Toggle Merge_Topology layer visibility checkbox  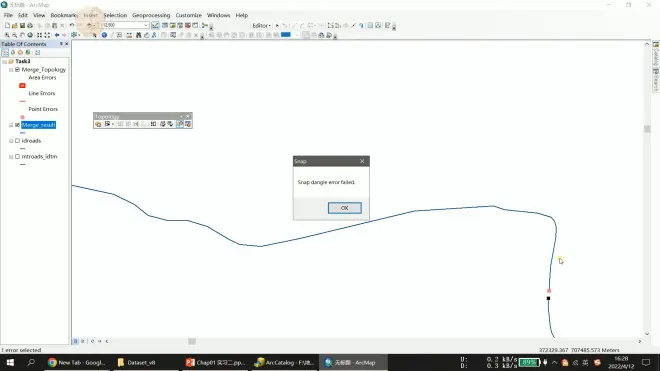[x=17, y=69]
